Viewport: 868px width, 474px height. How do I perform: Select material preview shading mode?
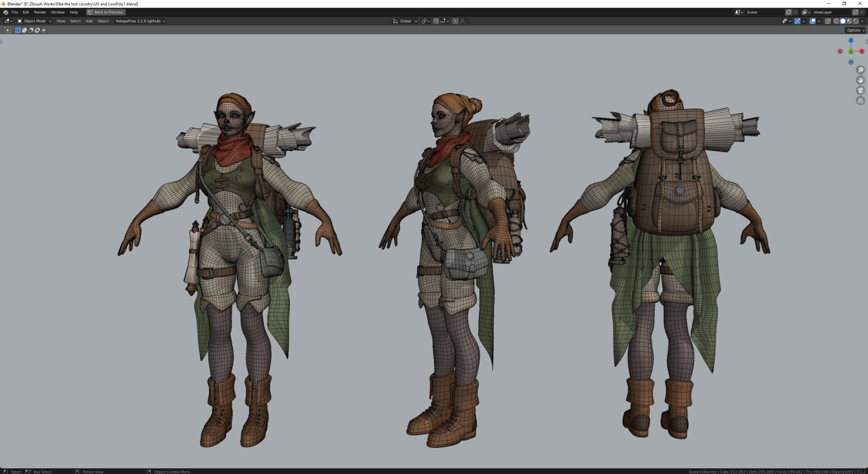coord(849,21)
